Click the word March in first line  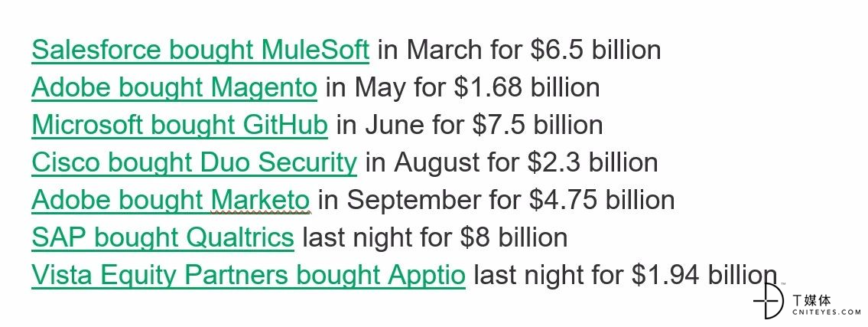(x=444, y=50)
